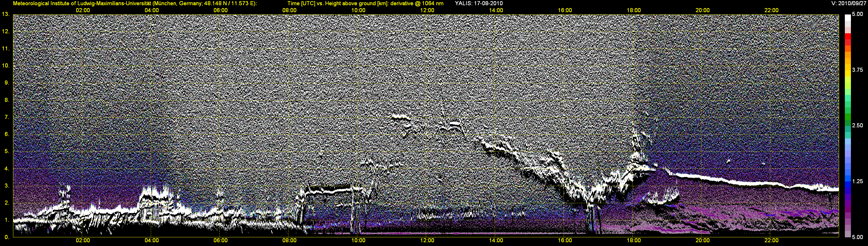Click the 04:00 label on the bottom time axis
The width and height of the screenshot is (868, 246).
[152, 241]
